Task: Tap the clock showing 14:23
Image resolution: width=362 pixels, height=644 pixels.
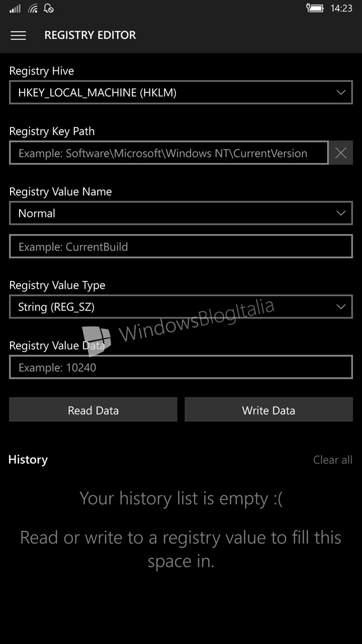Action: click(x=341, y=9)
